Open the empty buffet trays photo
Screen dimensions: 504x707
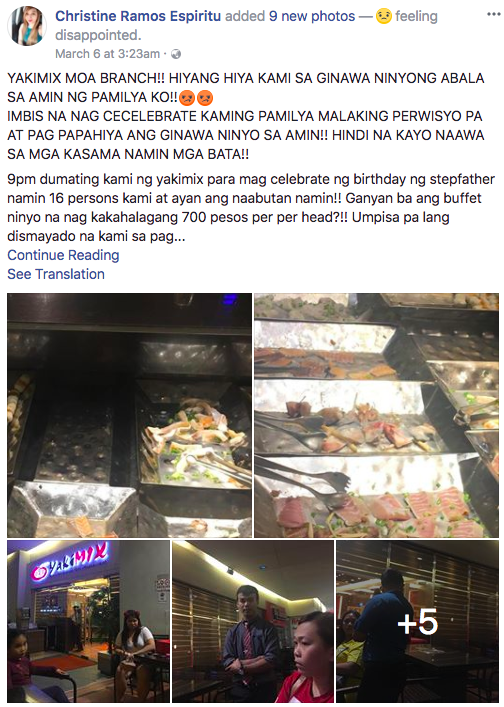pyautogui.click(x=129, y=415)
